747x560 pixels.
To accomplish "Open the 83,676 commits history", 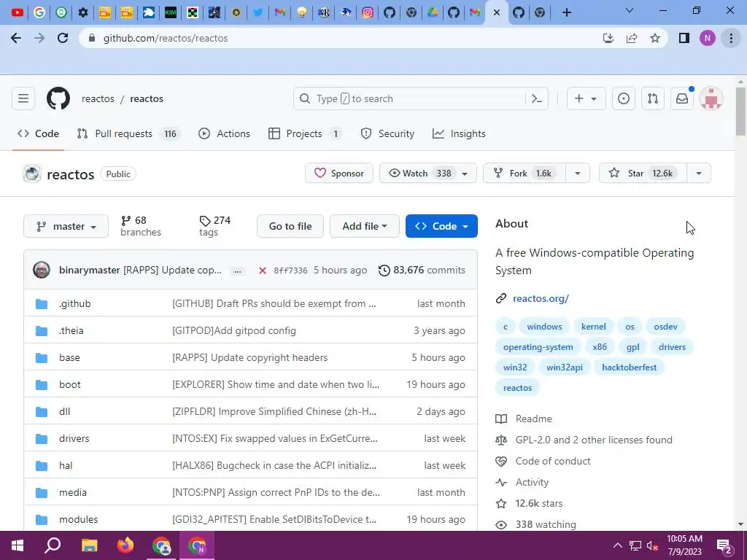I will point(422,270).
